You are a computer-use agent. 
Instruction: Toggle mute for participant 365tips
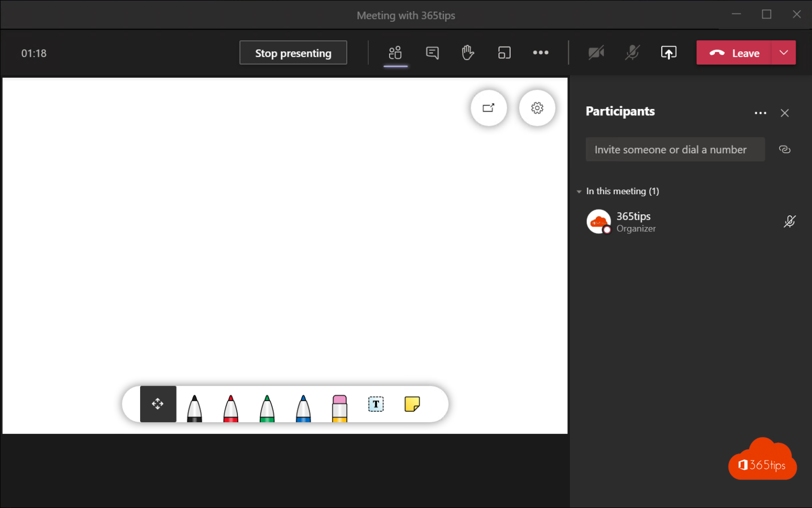point(789,221)
